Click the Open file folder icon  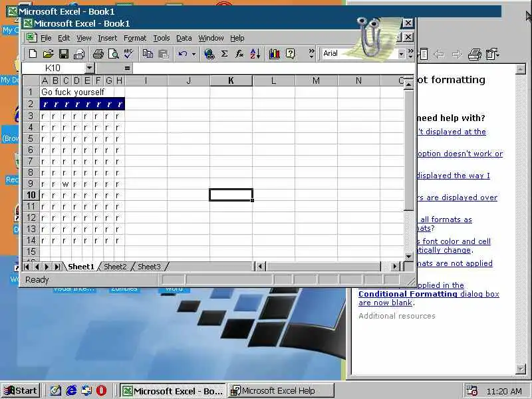[x=48, y=54]
